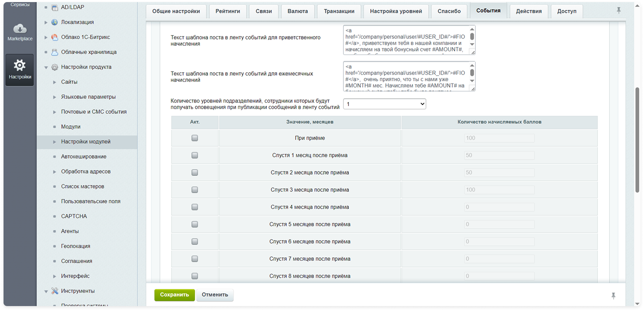Viewport: 644px width, 311px height.
Task: Switch to the Транзакции tab
Action: coord(339,11)
